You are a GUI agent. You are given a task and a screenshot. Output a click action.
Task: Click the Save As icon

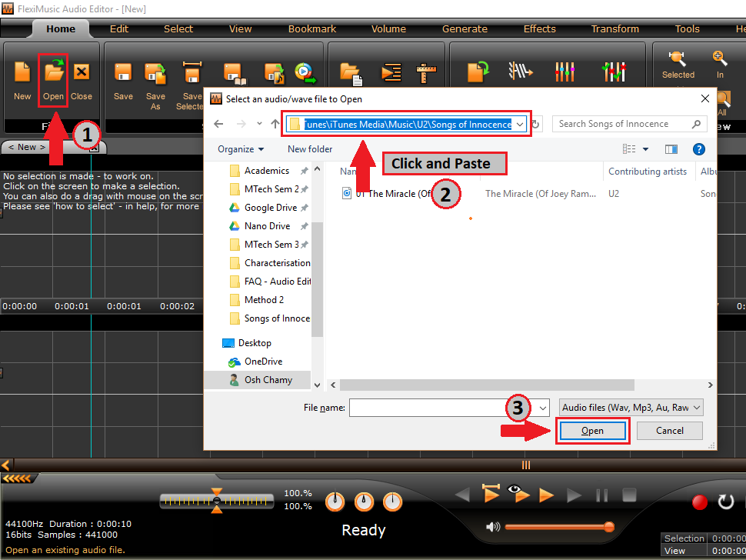pyautogui.click(x=155, y=75)
